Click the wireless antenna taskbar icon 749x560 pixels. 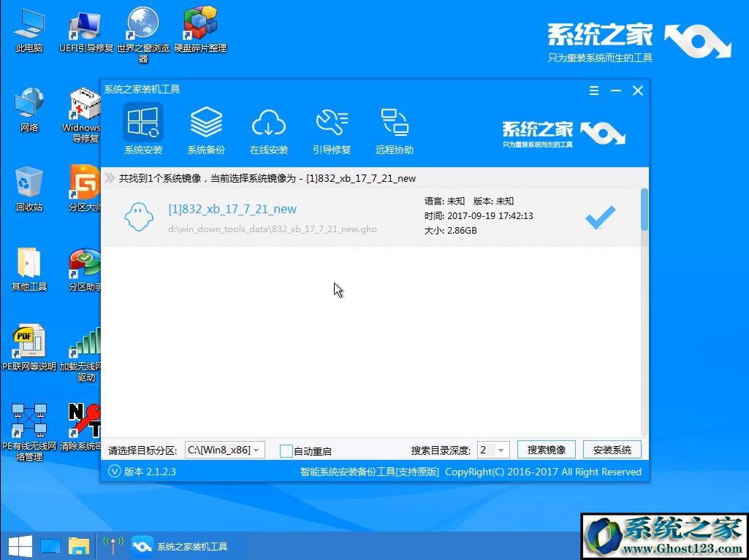pyautogui.click(x=113, y=546)
